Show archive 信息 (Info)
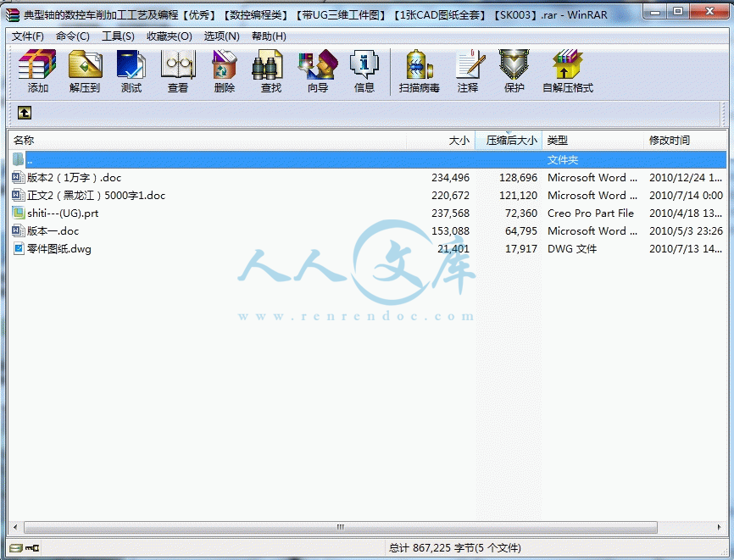The image size is (734, 560). 364,70
